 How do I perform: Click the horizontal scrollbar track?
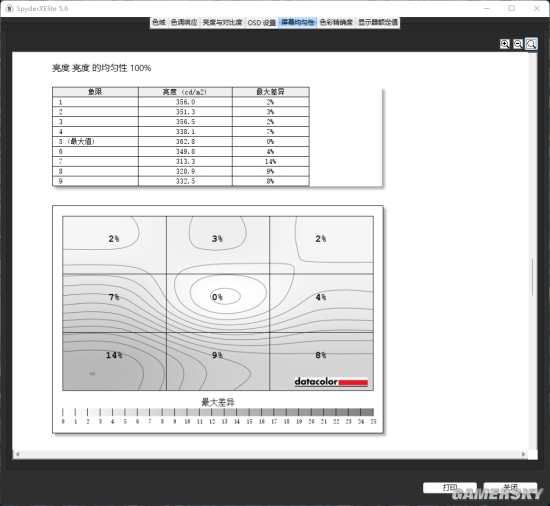tap(270, 454)
